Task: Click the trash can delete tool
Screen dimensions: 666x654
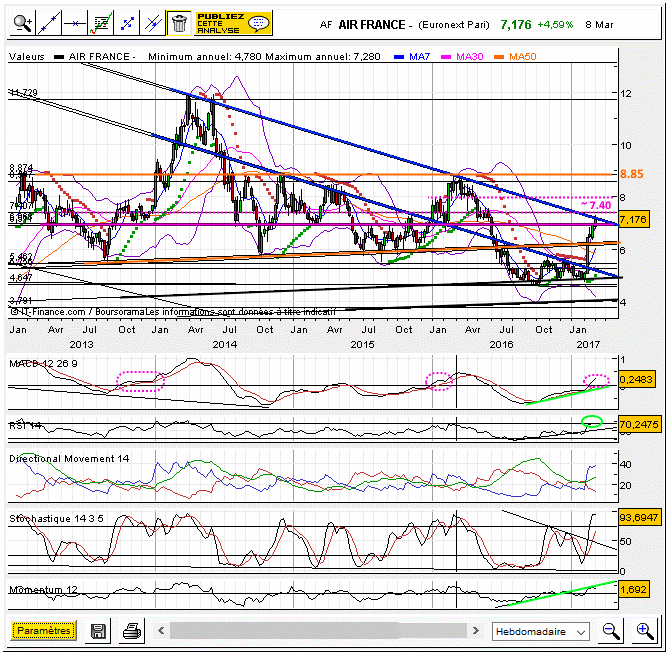Action: coord(179,23)
